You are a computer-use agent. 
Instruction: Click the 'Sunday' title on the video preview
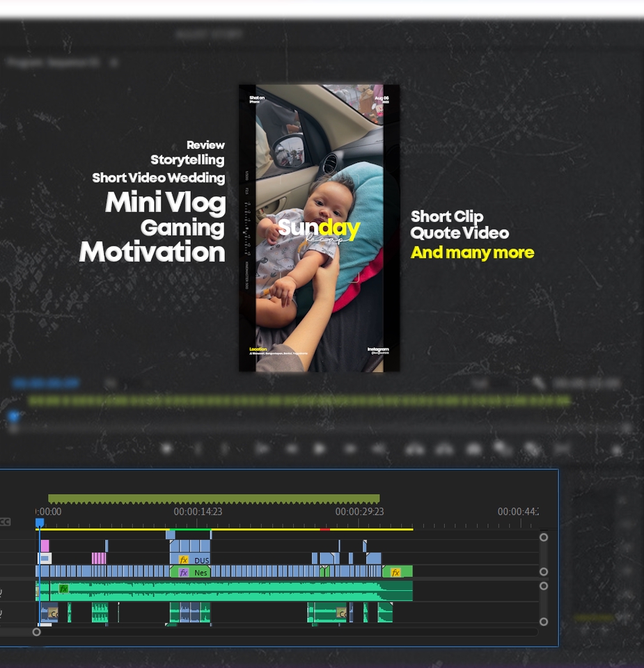coord(320,228)
